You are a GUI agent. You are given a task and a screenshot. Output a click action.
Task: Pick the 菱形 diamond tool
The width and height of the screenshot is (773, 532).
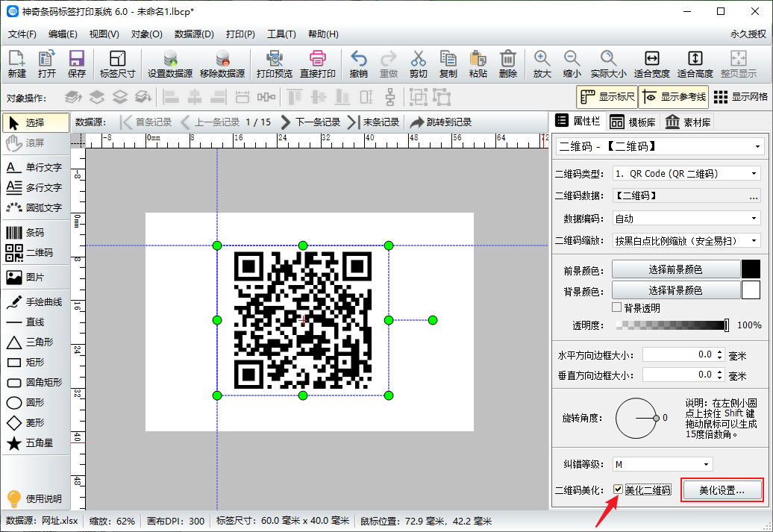(36, 423)
